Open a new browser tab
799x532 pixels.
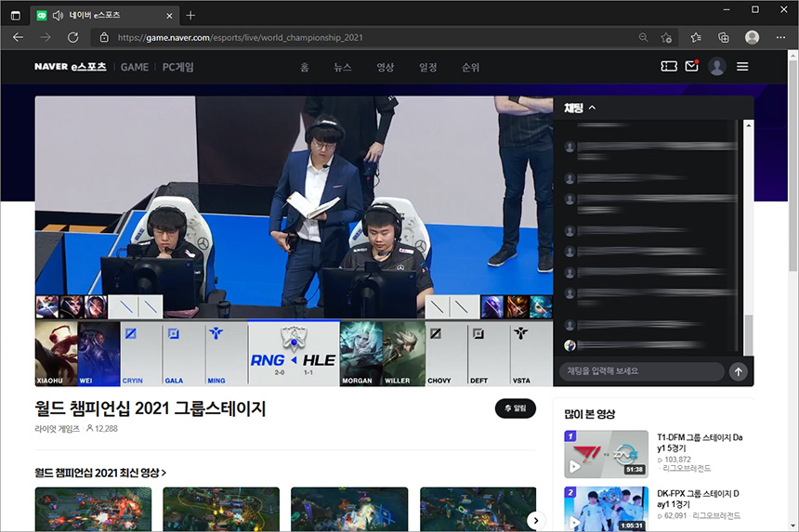pyautogui.click(x=190, y=15)
